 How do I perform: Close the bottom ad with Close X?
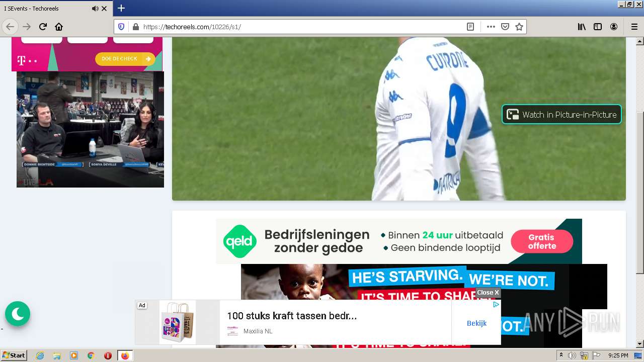point(488,293)
